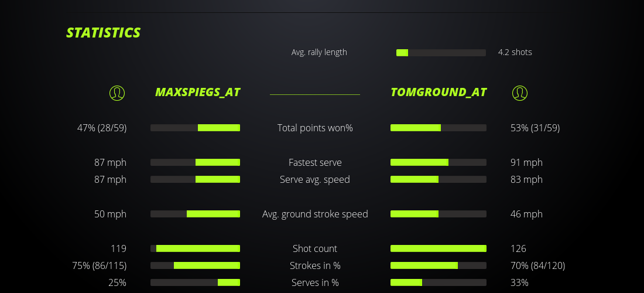Select the Avg. ground stroke speed label
This screenshot has width=644, height=293.
[x=315, y=214]
